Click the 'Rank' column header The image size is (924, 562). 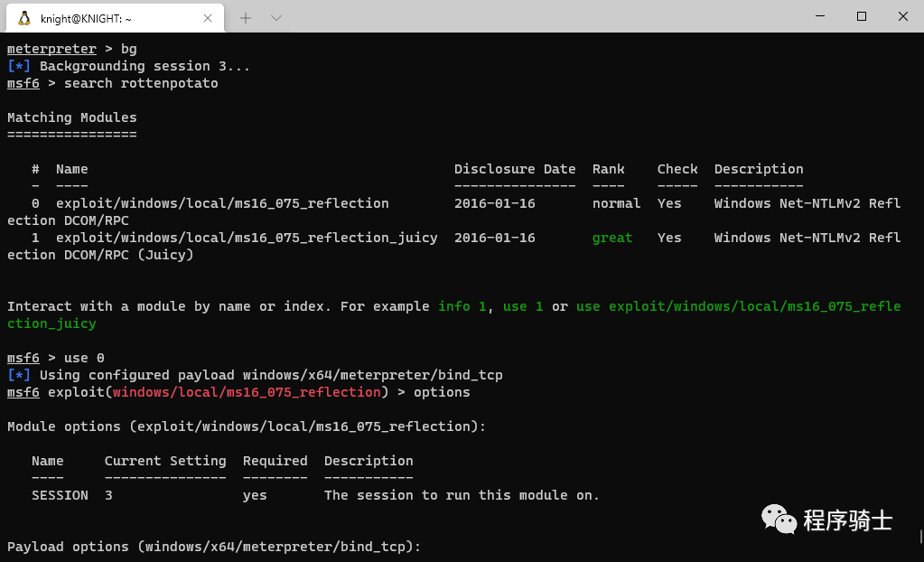(x=608, y=169)
